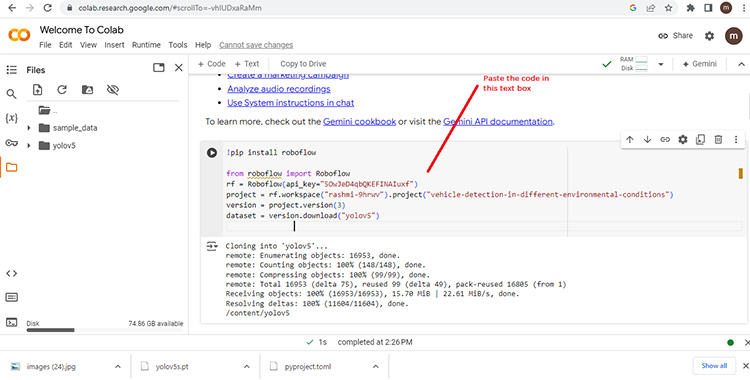Open the File menu

pyautogui.click(x=45, y=45)
